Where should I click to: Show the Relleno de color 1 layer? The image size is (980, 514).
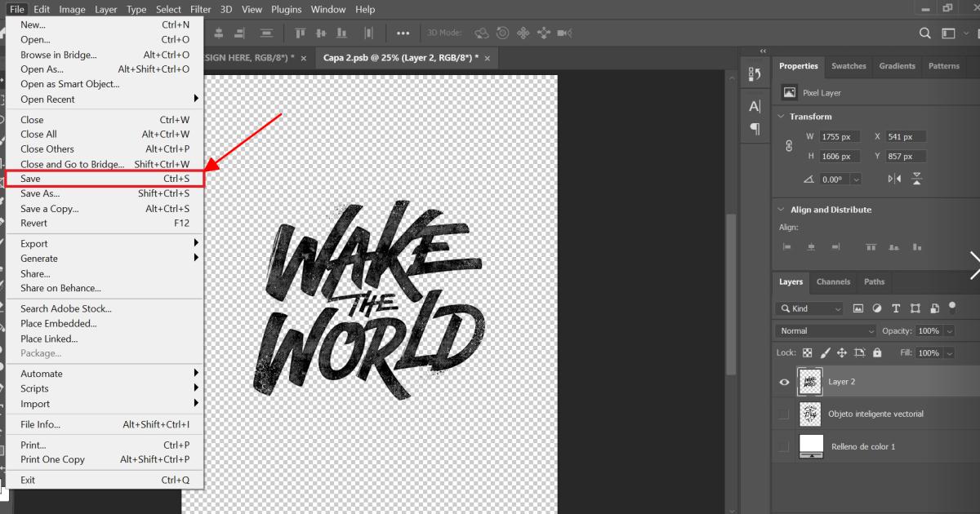tap(784, 447)
